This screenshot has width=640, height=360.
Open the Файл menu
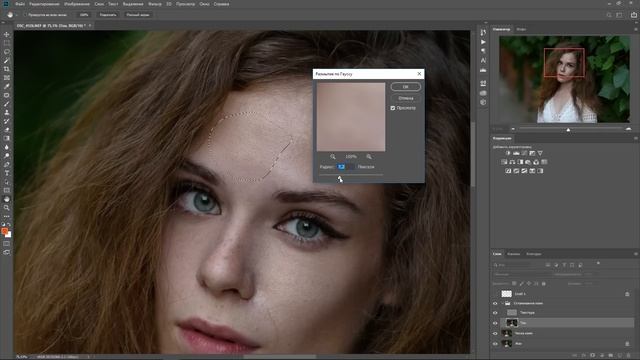[20, 4]
